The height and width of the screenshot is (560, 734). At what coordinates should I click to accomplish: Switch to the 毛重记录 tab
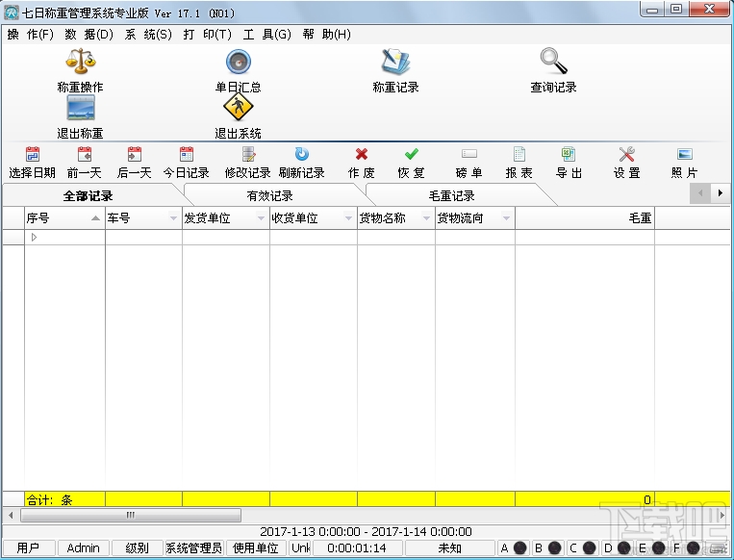click(x=452, y=195)
